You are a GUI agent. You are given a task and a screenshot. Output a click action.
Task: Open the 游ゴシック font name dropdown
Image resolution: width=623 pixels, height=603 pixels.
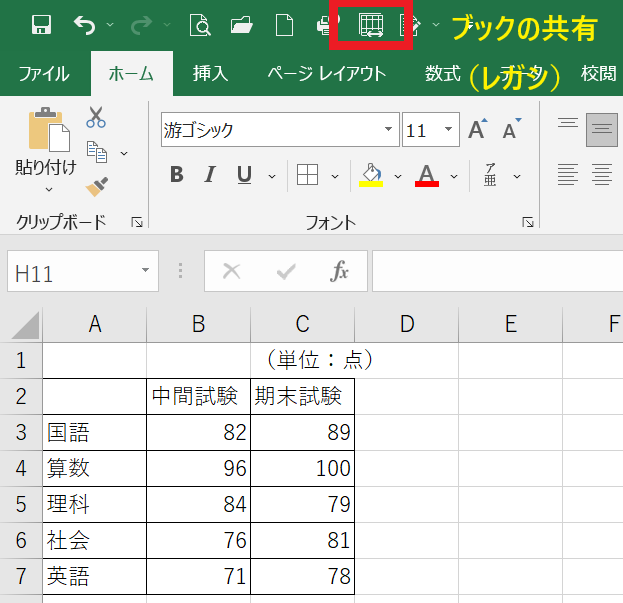[389, 129]
